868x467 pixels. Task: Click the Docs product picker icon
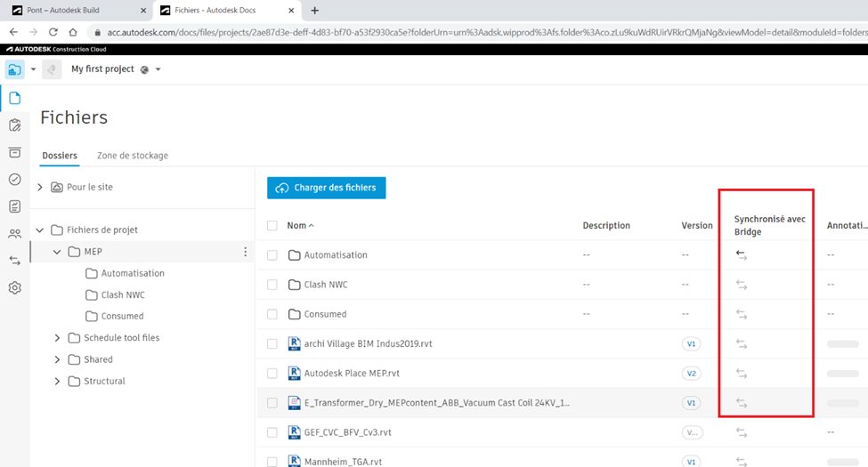(x=14, y=69)
